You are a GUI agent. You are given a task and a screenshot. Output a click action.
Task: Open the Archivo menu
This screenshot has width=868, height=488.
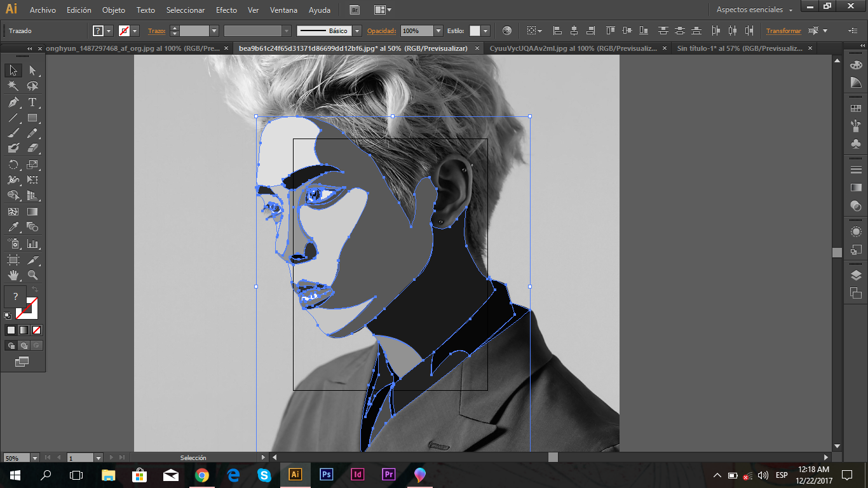pos(43,10)
